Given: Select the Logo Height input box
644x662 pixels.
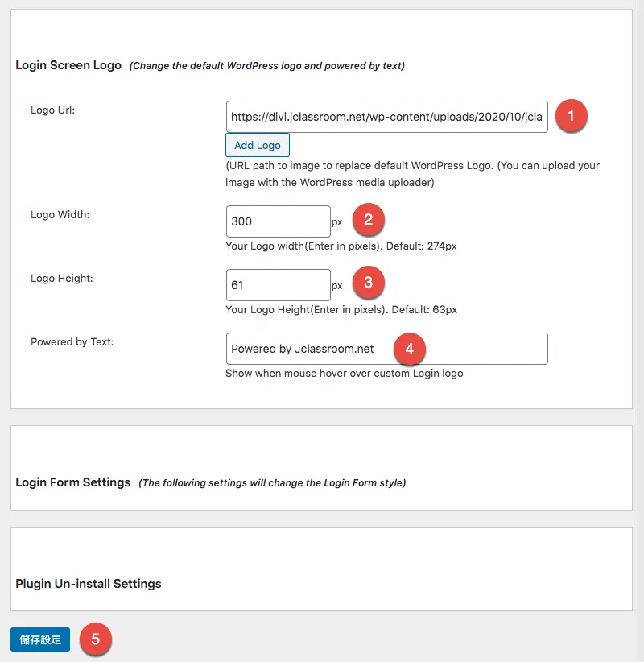Looking at the screenshot, I should [278, 285].
